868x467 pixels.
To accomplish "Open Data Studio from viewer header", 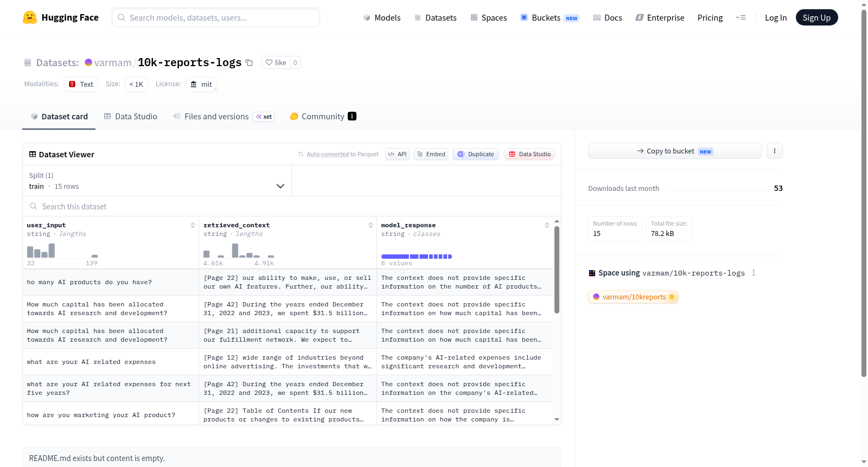I will pyautogui.click(x=529, y=154).
